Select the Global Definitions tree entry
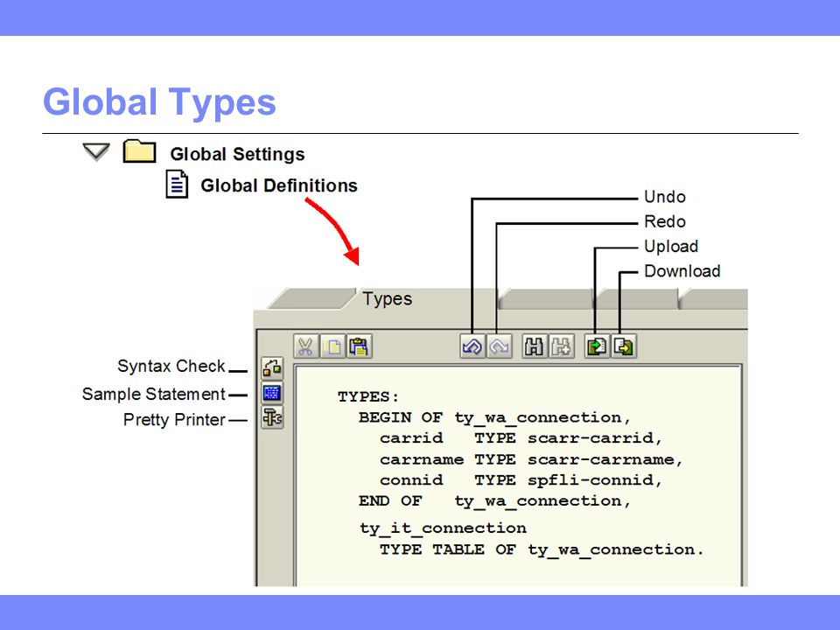Screen dimensions: 840x630 tap(278, 185)
